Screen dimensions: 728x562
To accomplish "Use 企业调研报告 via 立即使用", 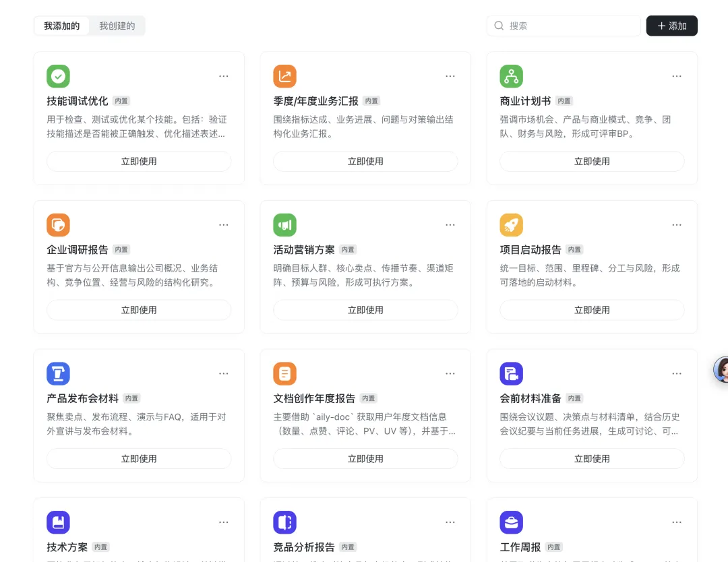I will coord(139,310).
